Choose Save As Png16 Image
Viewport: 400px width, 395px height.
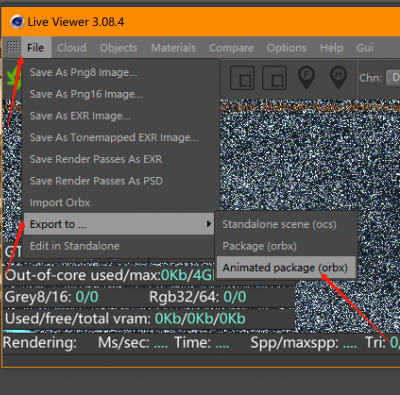(121, 94)
